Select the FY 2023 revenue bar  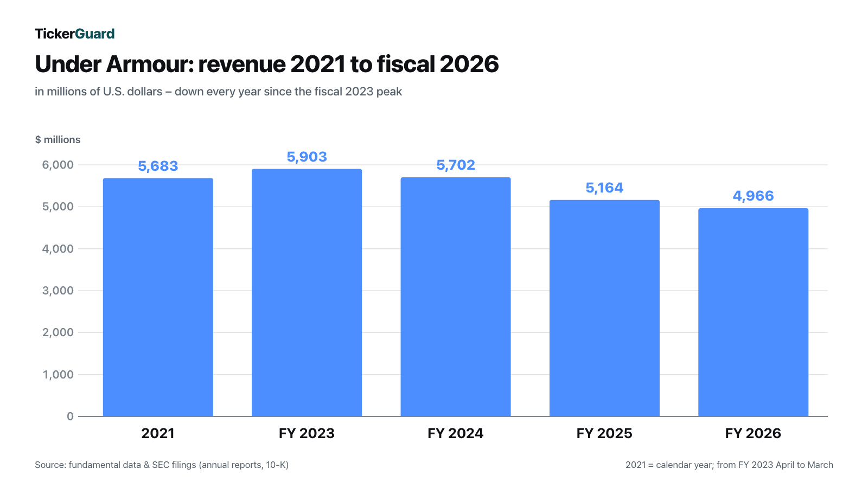point(307,293)
